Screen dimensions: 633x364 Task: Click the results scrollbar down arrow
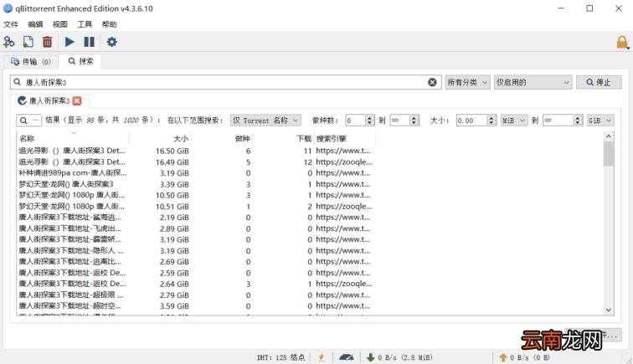[x=609, y=310]
